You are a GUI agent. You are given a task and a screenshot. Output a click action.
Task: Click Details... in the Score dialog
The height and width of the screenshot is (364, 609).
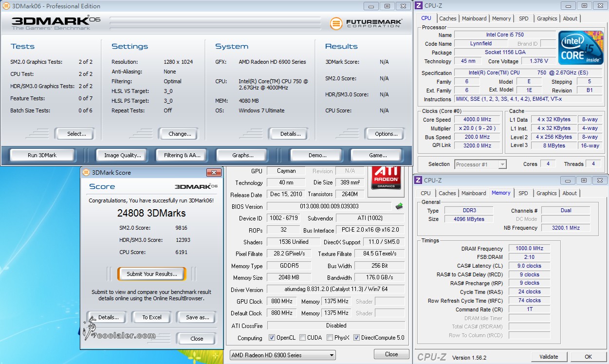pyautogui.click(x=108, y=317)
